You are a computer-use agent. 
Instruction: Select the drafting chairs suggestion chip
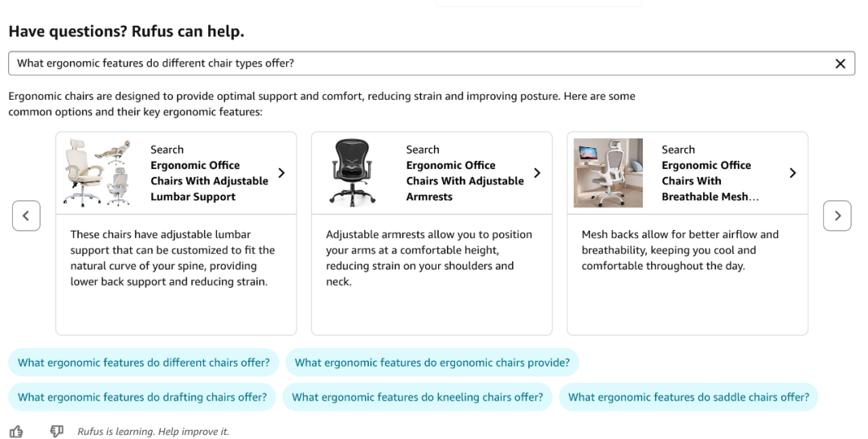pyautogui.click(x=141, y=397)
